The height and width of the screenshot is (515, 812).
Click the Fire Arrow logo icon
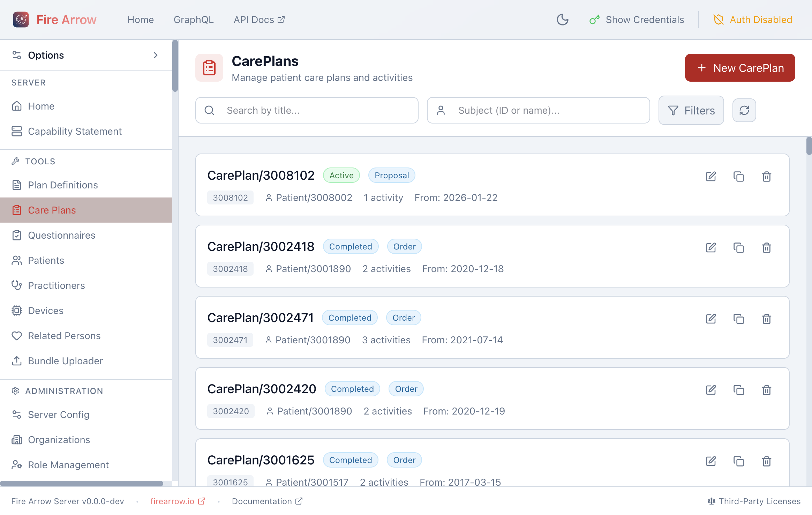click(x=21, y=20)
